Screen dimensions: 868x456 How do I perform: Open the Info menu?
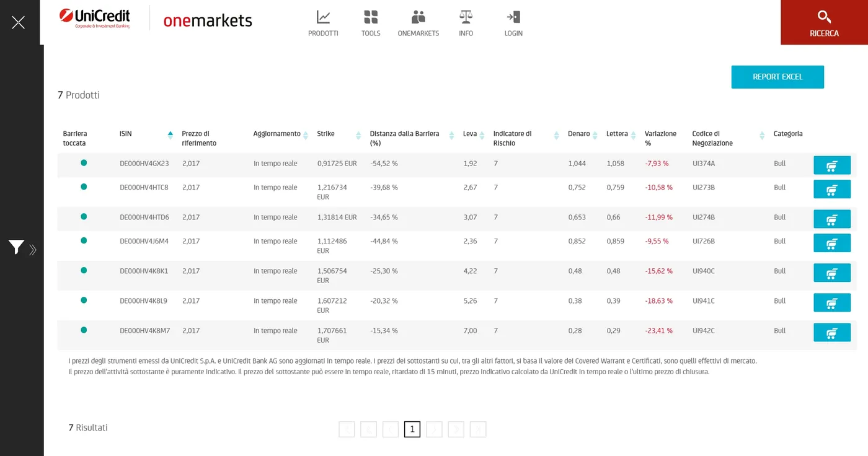(x=466, y=24)
